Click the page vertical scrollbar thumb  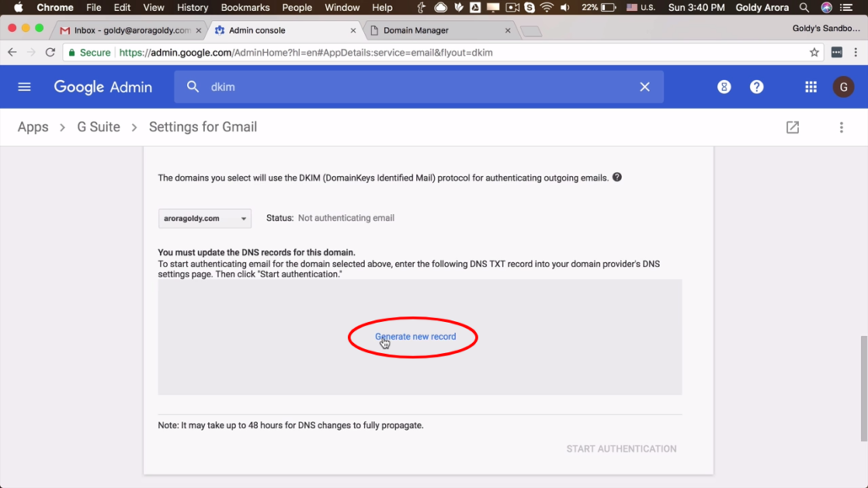864,389
